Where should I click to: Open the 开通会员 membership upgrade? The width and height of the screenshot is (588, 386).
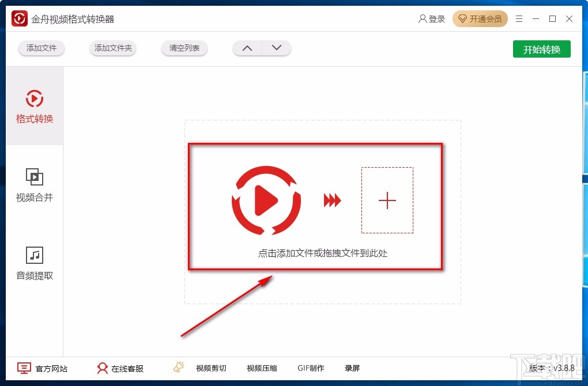(x=480, y=18)
